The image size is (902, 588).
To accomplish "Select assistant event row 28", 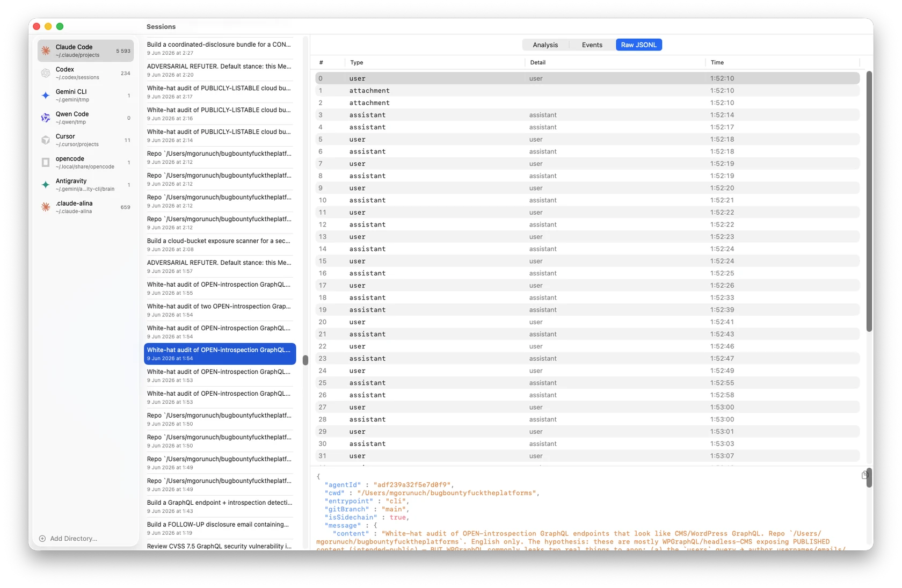I will click(587, 419).
